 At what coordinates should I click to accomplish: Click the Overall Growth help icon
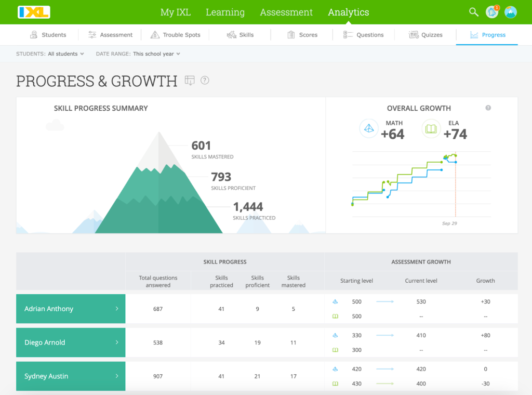pyautogui.click(x=488, y=108)
